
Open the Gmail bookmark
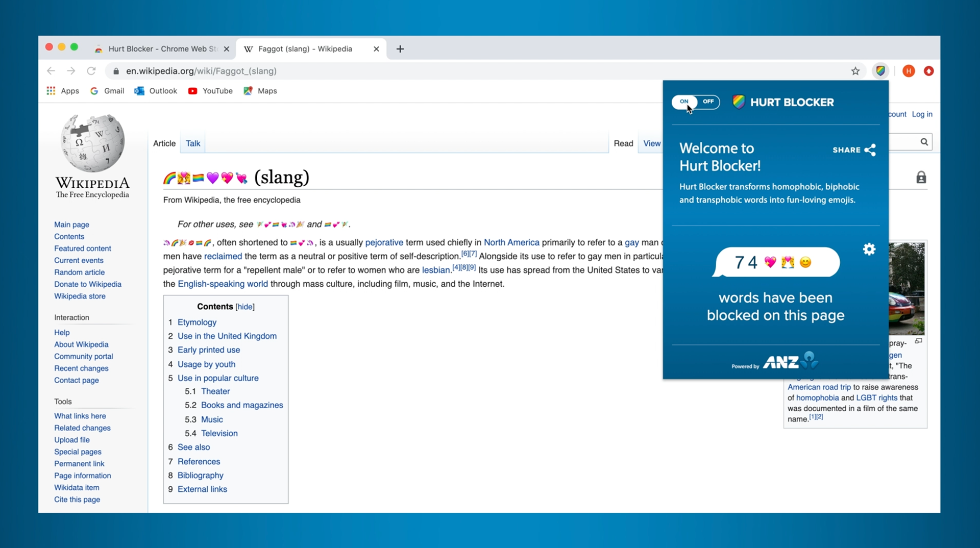[x=107, y=91]
